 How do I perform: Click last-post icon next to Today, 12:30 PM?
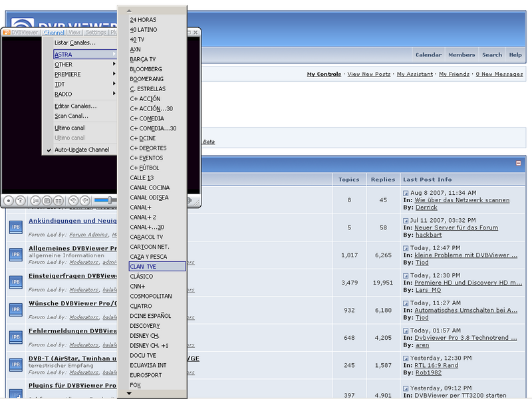point(406,275)
